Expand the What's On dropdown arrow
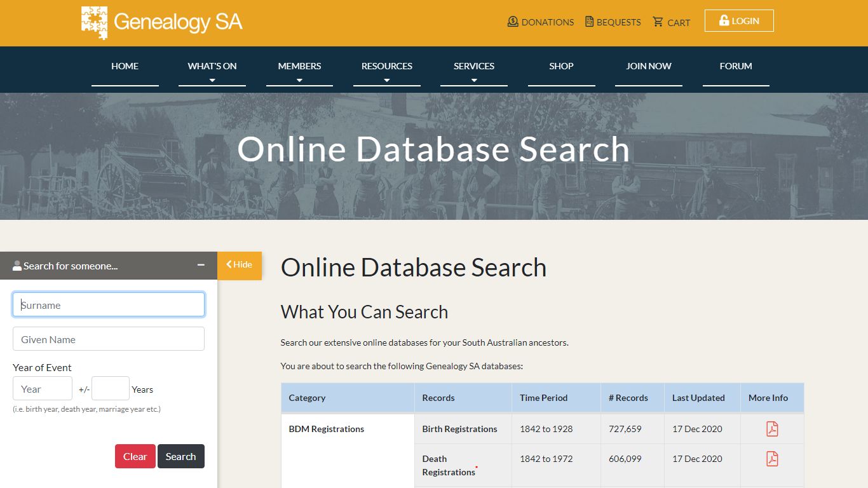Viewport: 868px width, 488px height. [x=212, y=81]
